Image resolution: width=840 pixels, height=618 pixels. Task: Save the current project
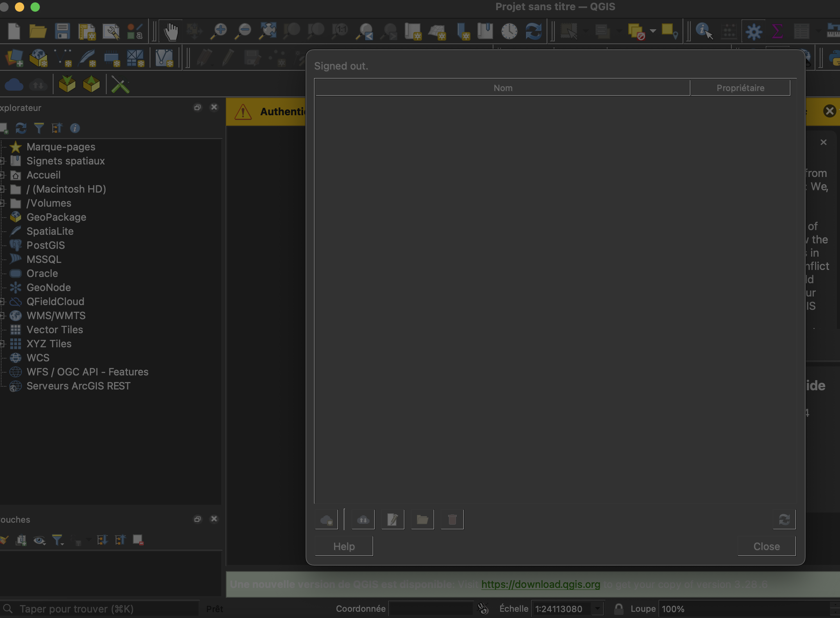coord(63,31)
